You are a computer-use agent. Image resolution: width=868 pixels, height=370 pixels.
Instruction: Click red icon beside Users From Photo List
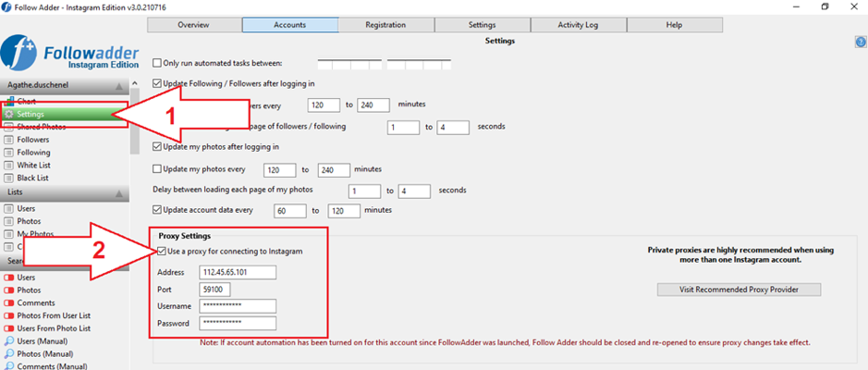click(x=9, y=328)
